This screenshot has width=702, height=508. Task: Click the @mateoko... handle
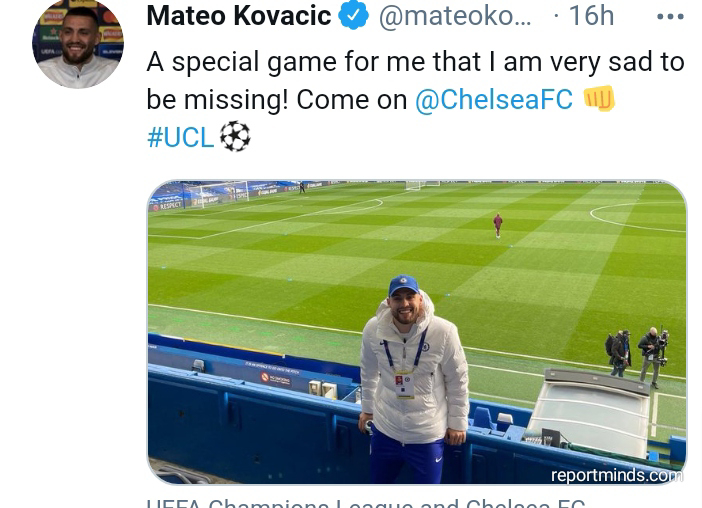454,16
